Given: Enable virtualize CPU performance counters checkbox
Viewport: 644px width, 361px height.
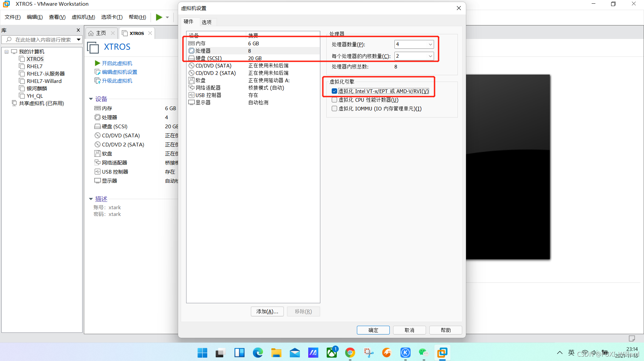Looking at the screenshot, I should (334, 100).
